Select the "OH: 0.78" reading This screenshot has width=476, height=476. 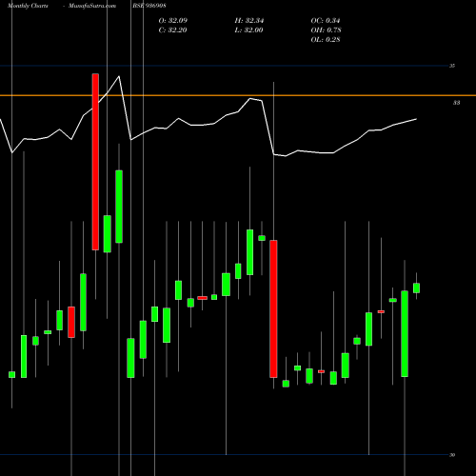(x=326, y=30)
